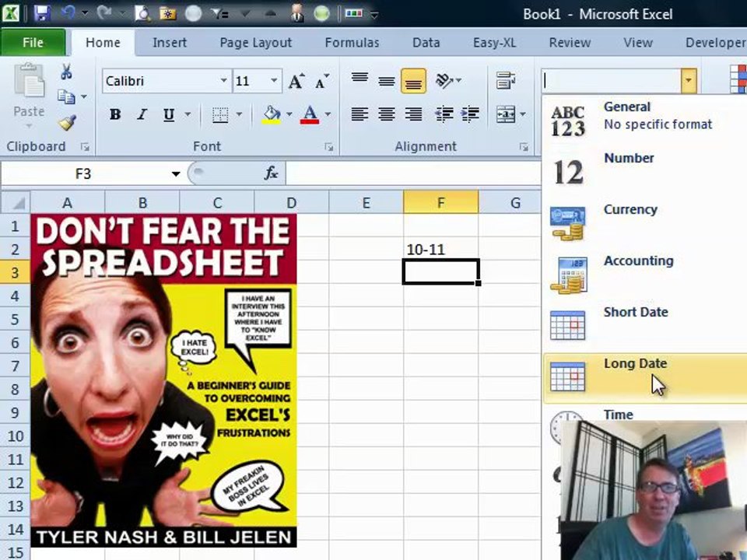Click the Copy icon in Clipboard group
The height and width of the screenshot is (560, 747).
tap(66, 96)
